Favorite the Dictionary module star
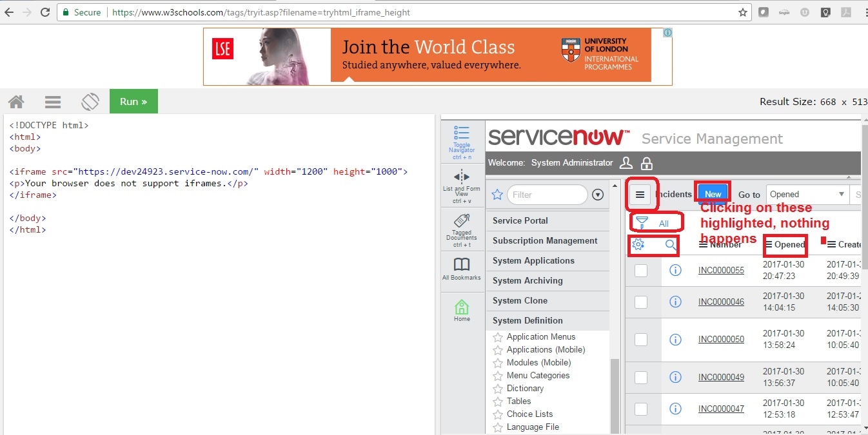The image size is (868, 435). tap(497, 388)
